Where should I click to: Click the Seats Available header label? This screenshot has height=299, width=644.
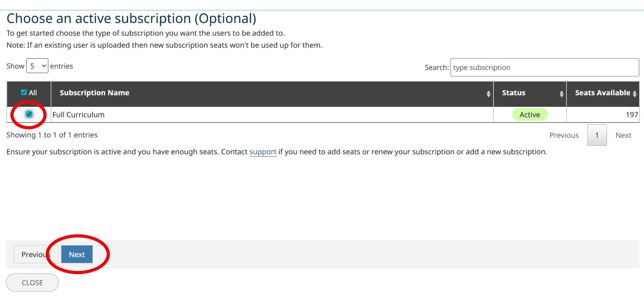[602, 93]
